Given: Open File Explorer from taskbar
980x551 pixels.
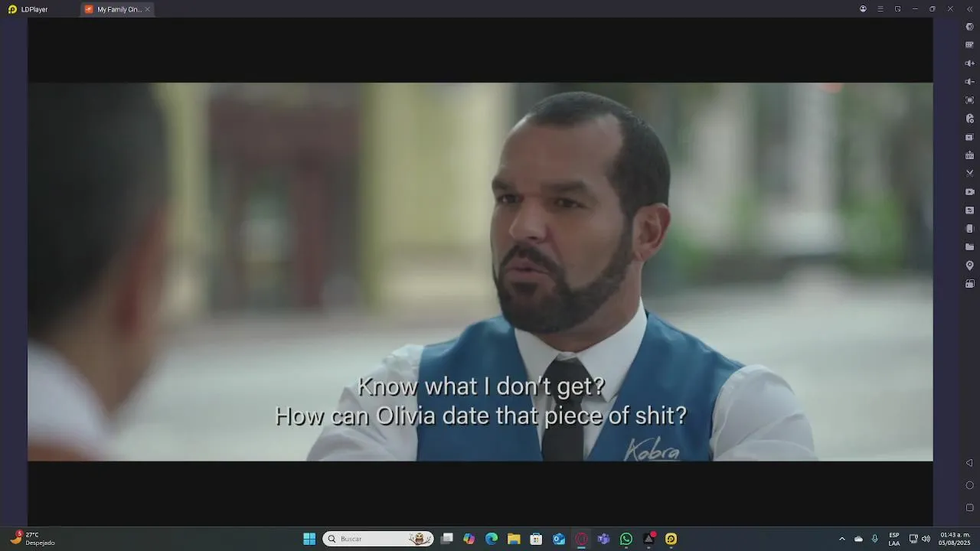Looking at the screenshot, I should pyautogui.click(x=514, y=539).
